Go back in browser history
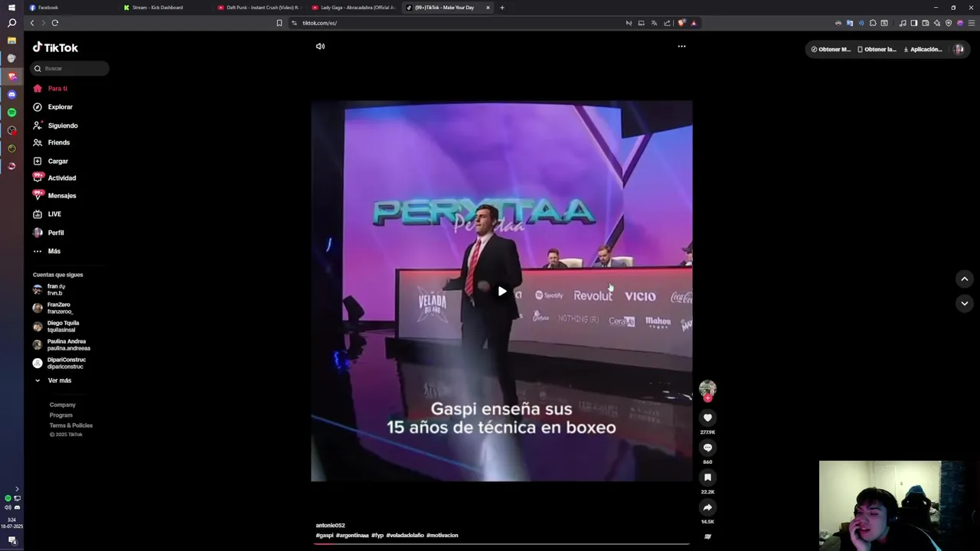 point(32,23)
